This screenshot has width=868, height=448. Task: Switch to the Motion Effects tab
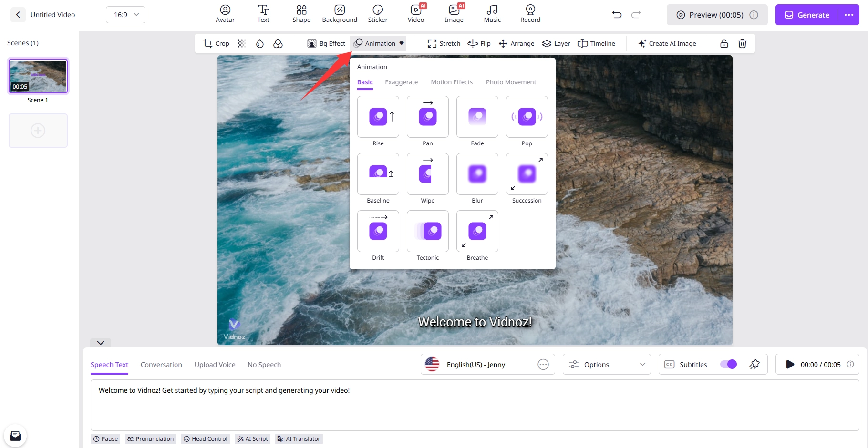pos(452,82)
